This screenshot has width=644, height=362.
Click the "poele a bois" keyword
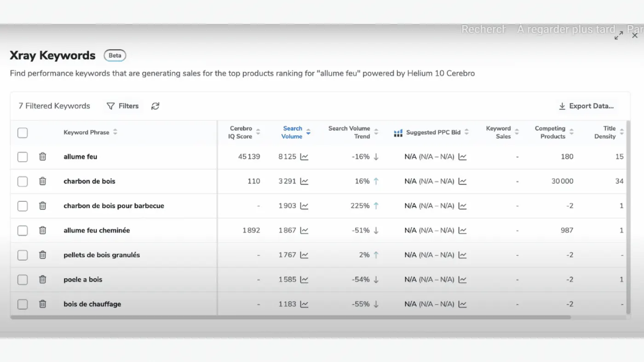point(83,279)
